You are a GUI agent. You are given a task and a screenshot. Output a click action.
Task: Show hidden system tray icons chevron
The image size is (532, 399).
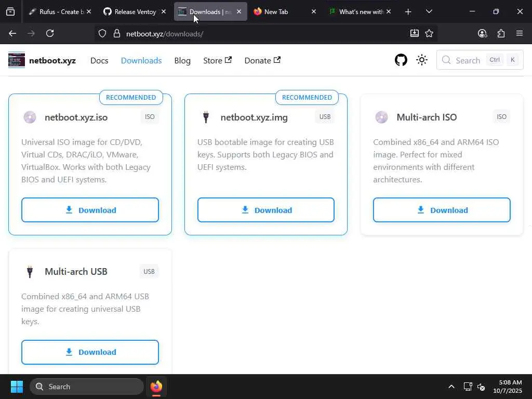[451, 387]
